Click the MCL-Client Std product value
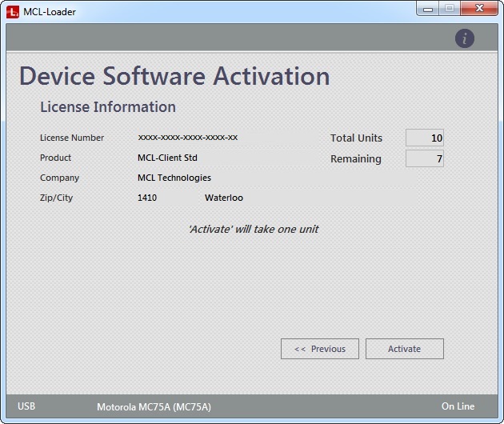This screenshot has width=504, height=424. (167, 158)
